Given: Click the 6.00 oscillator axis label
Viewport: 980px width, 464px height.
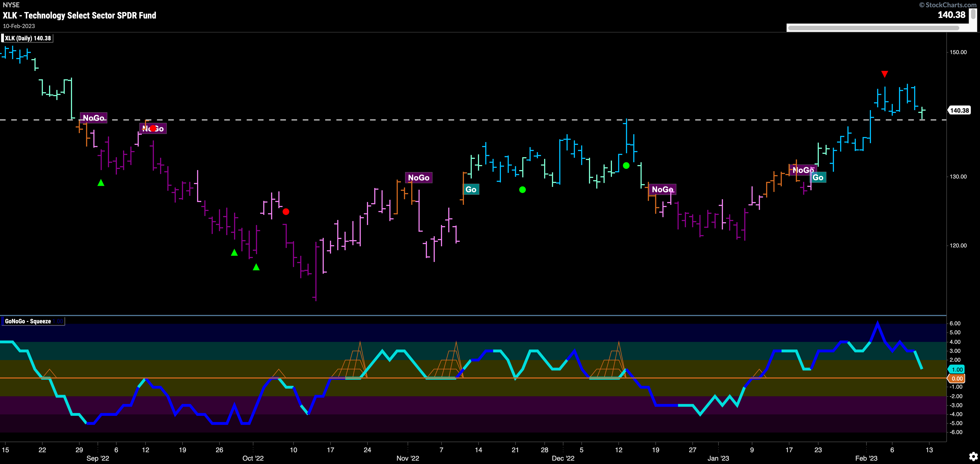Looking at the screenshot, I should click(955, 323).
